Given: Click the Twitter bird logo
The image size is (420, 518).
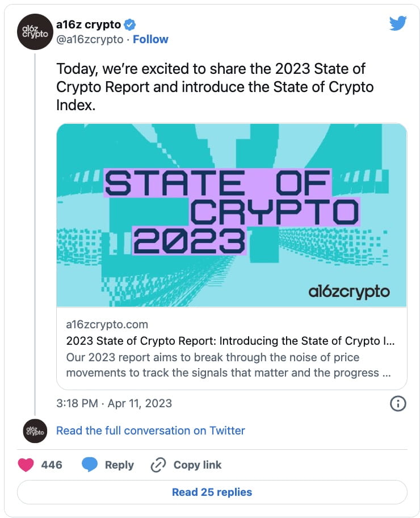Looking at the screenshot, I should [398, 24].
